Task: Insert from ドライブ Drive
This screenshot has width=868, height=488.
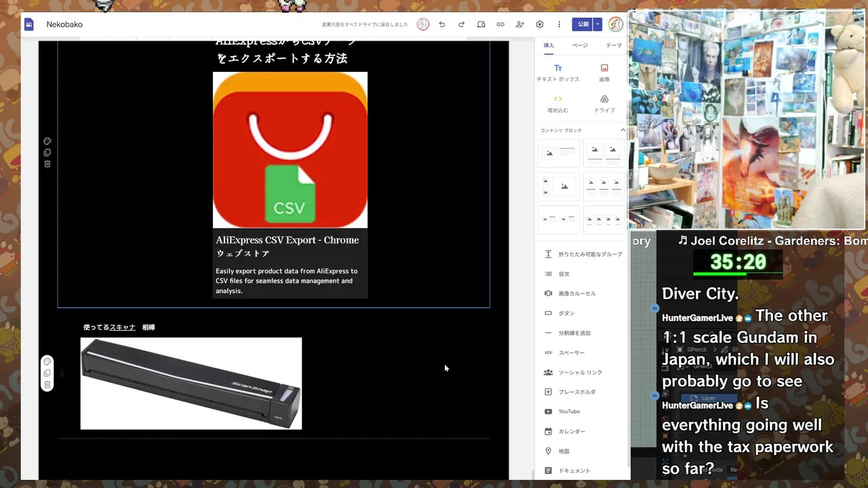Action: pos(604,104)
